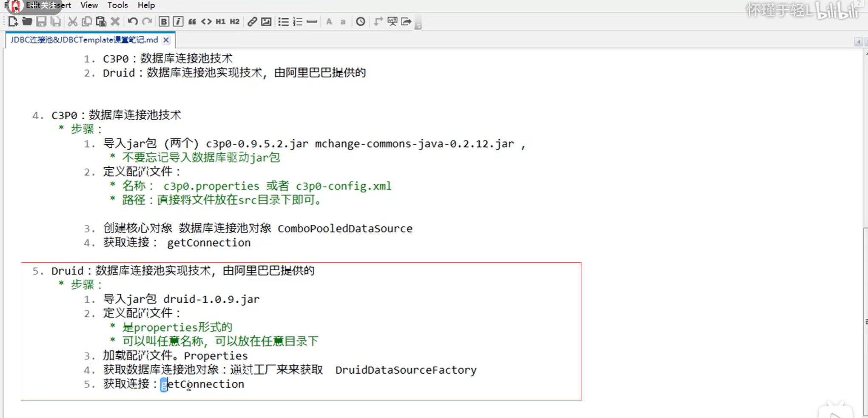Insert a timestamp with the clock icon
Viewport: 868px width, 418px height.
360,21
